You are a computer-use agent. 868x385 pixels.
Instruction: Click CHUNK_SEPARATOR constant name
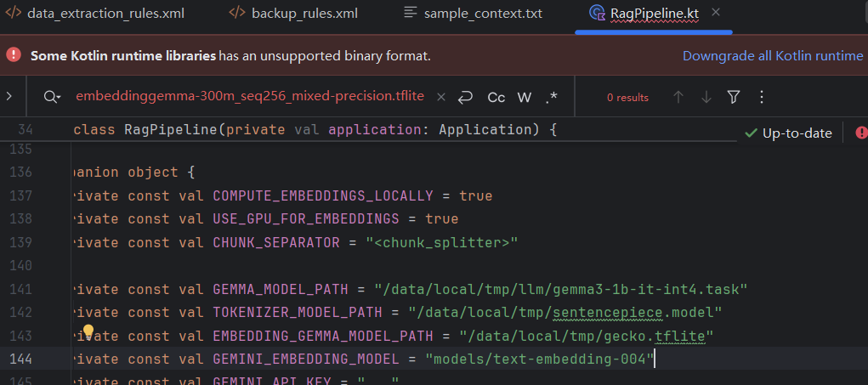[x=276, y=242]
